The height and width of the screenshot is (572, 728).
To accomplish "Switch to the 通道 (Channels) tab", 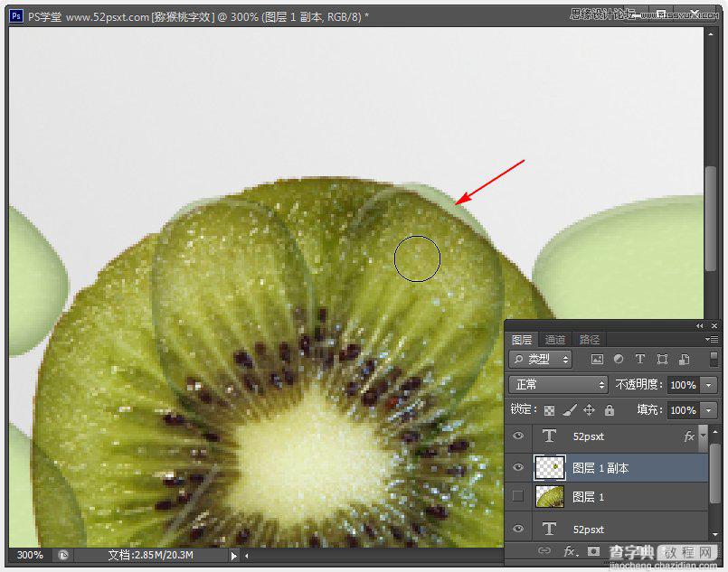I will coord(555,340).
